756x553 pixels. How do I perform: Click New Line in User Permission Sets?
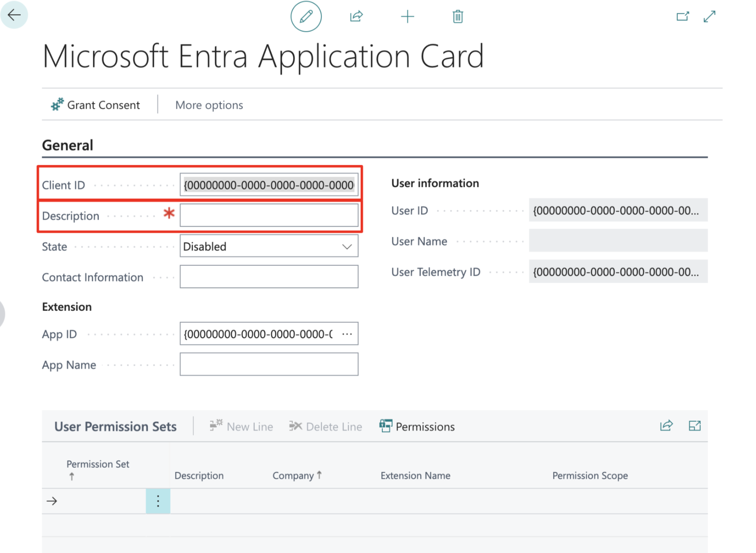pyautogui.click(x=241, y=426)
